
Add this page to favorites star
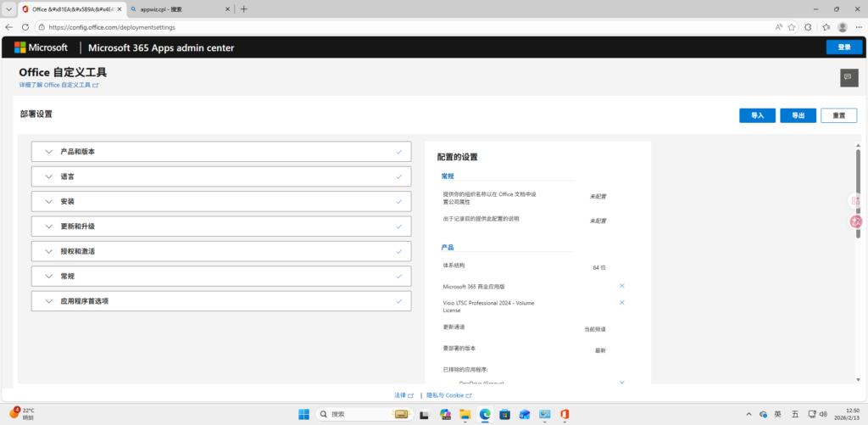point(790,27)
